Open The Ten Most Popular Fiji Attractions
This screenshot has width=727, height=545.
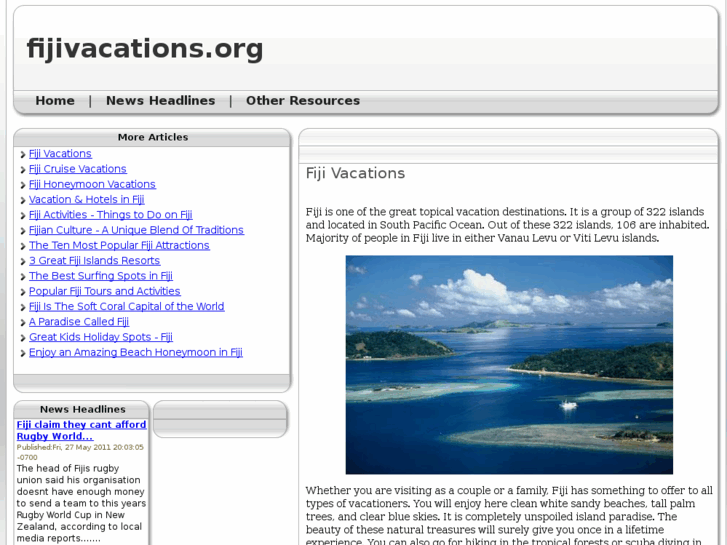[119, 245]
